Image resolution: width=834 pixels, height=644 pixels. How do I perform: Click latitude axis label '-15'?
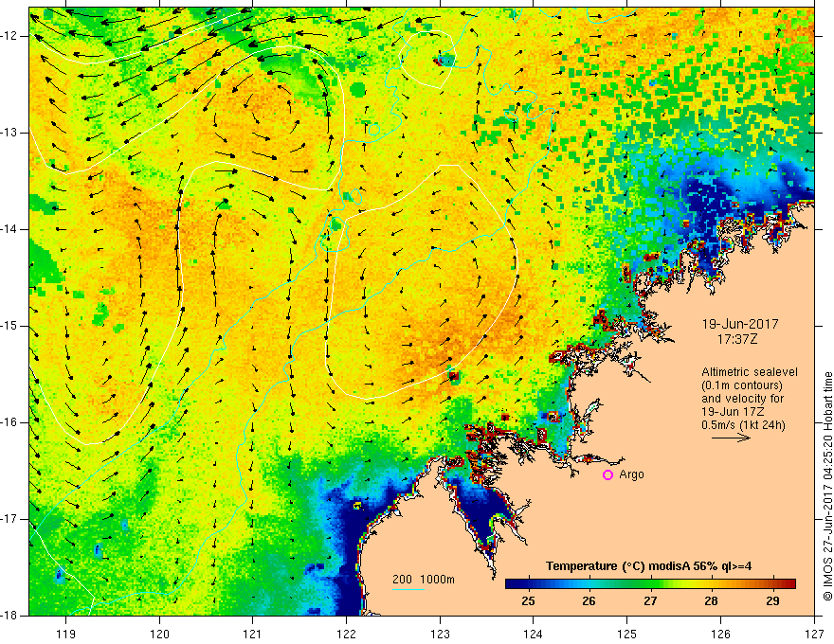tap(10, 326)
